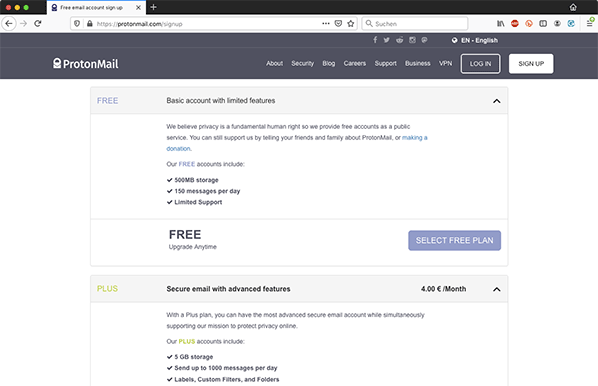Go to the Security menu item
The height and width of the screenshot is (386, 598).
coord(302,63)
